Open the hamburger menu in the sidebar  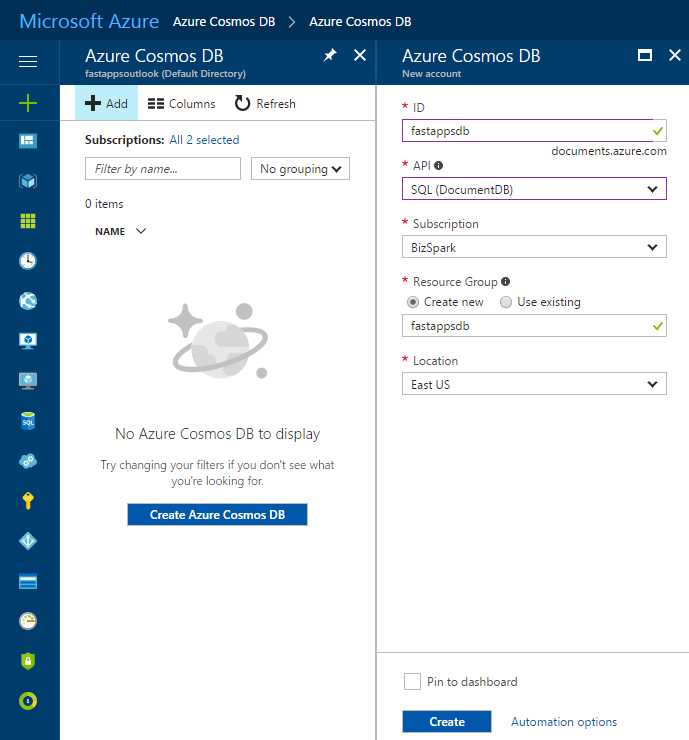(x=28, y=61)
